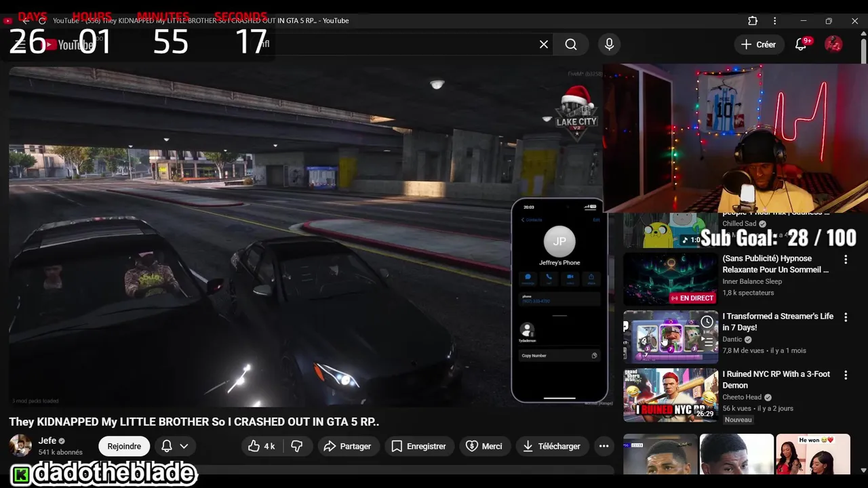Click the Rejoindre button
868x488 pixels.
124,446
